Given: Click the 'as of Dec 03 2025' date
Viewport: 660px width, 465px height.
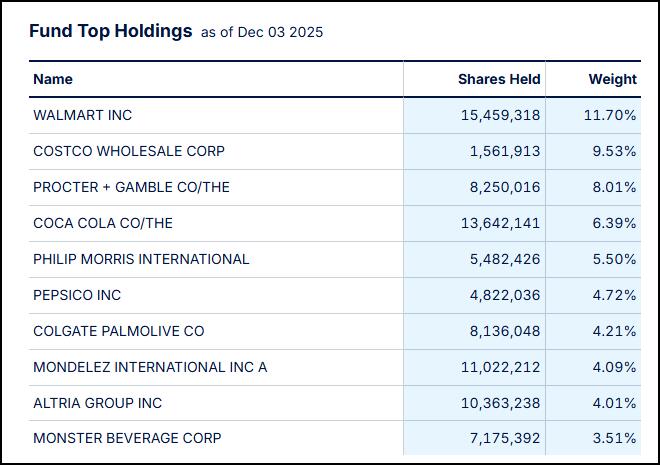Looking at the screenshot, I should [x=262, y=32].
